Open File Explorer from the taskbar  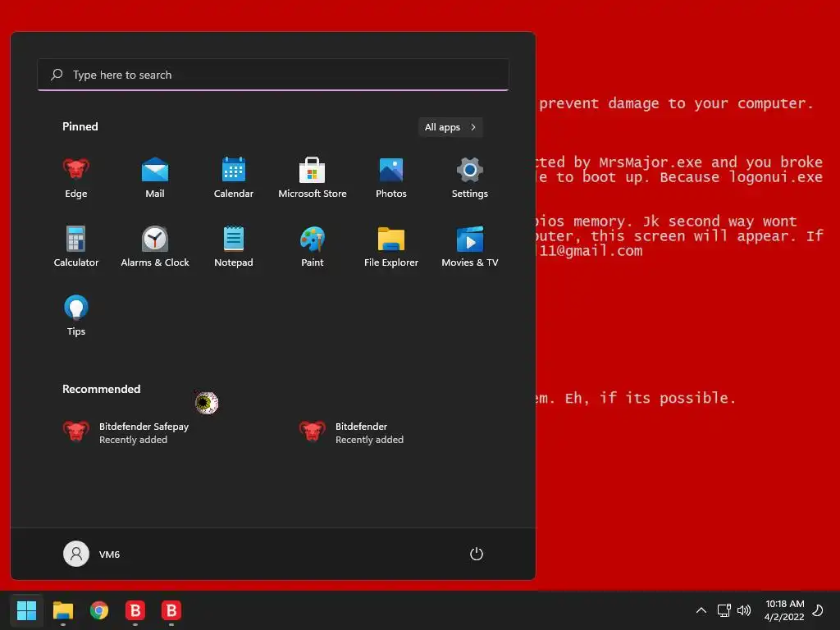(62, 610)
